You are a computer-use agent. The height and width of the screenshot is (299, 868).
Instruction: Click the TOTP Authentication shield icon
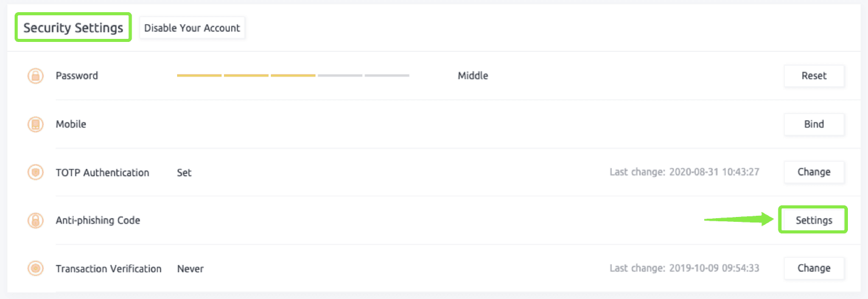coord(36,173)
